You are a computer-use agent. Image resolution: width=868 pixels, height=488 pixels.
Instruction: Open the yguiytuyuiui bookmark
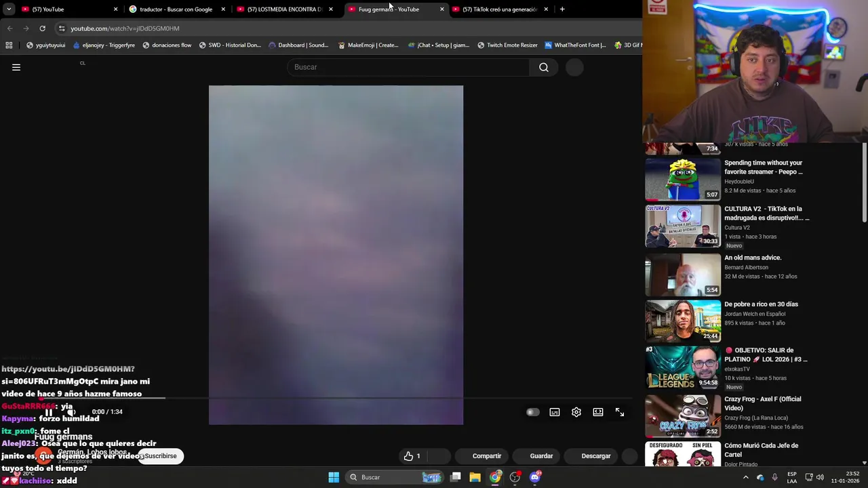point(45,45)
